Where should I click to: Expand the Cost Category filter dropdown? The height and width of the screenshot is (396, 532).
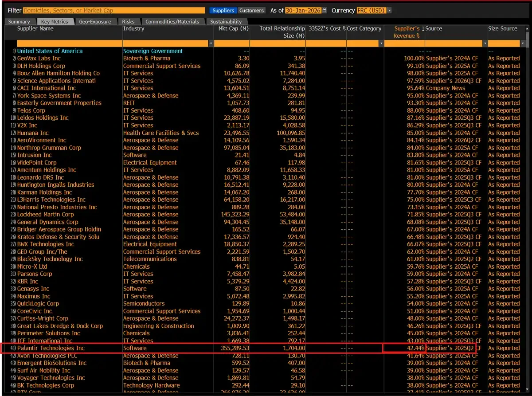(381, 43)
